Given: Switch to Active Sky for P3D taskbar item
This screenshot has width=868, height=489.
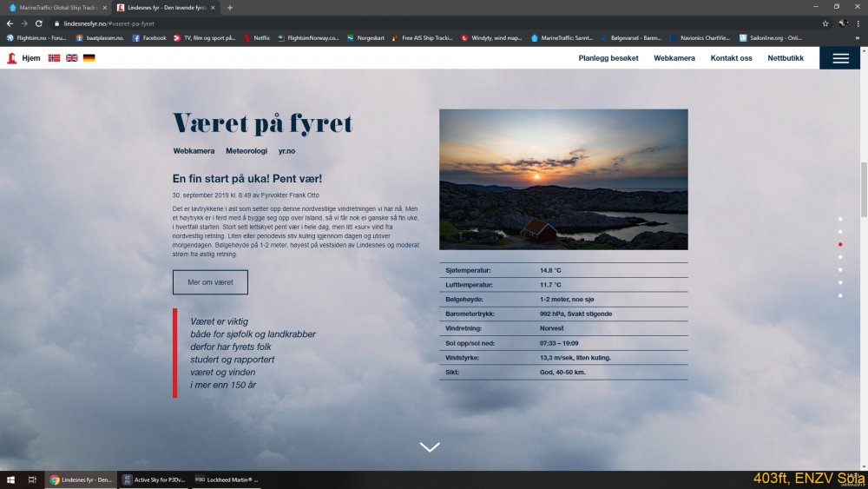Looking at the screenshot, I should (x=154, y=479).
